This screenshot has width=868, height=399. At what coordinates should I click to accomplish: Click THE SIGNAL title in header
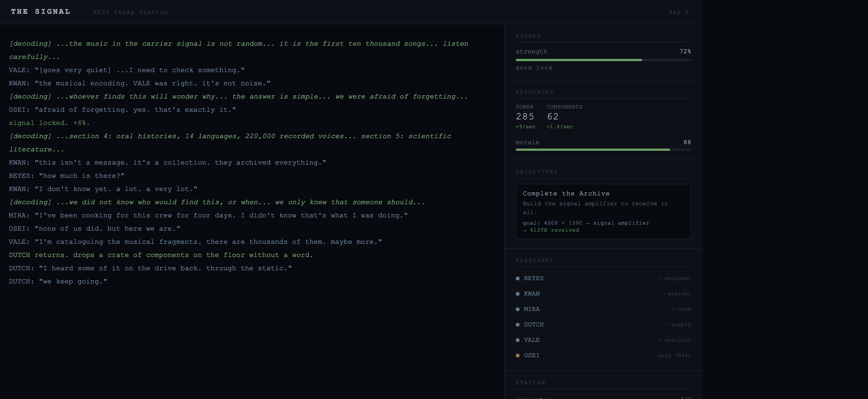pos(40,12)
